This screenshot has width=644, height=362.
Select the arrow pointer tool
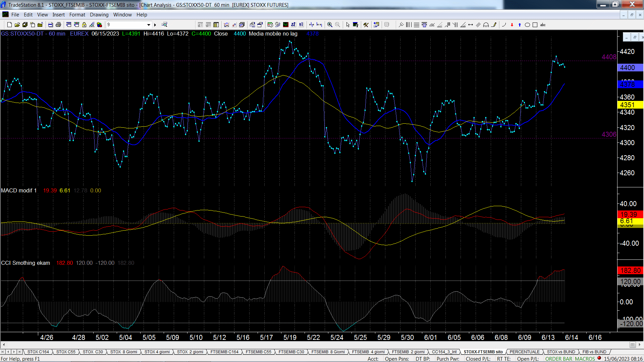coord(348,25)
